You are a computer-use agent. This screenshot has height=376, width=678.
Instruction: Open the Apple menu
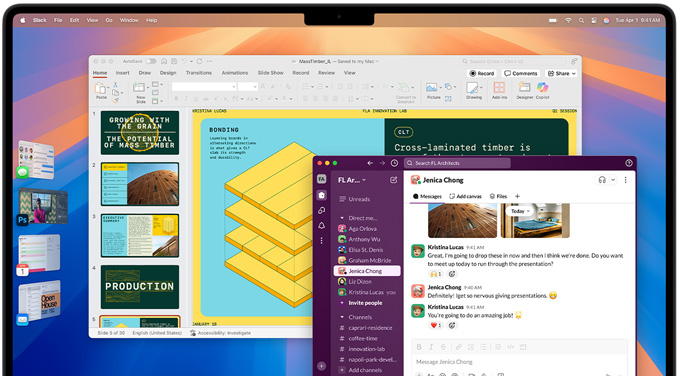tap(22, 20)
